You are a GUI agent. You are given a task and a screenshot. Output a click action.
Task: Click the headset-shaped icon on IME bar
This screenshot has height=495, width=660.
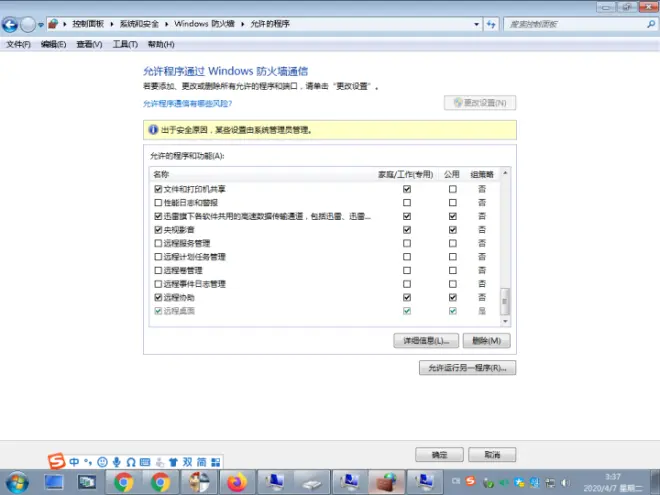(130, 462)
